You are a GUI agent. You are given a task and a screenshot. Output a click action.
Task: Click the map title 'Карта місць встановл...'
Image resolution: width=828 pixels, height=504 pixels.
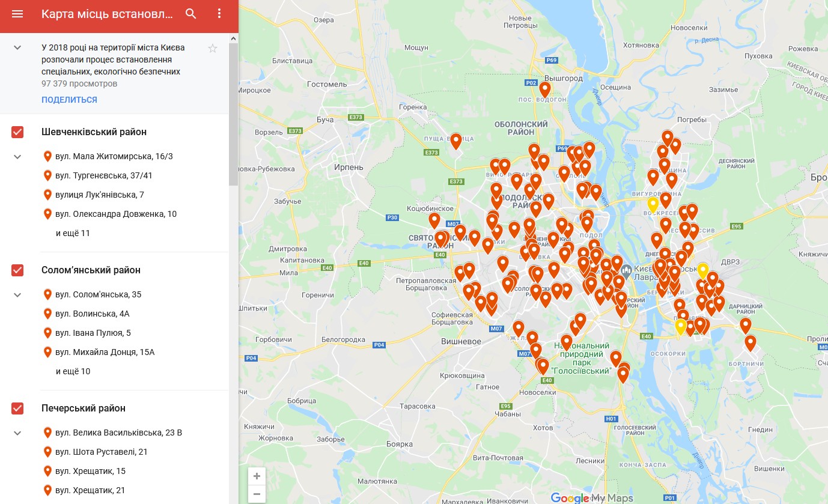[107, 14]
